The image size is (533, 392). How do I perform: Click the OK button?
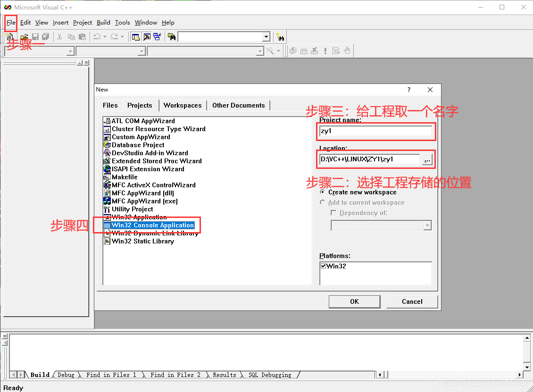pyautogui.click(x=354, y=301)
